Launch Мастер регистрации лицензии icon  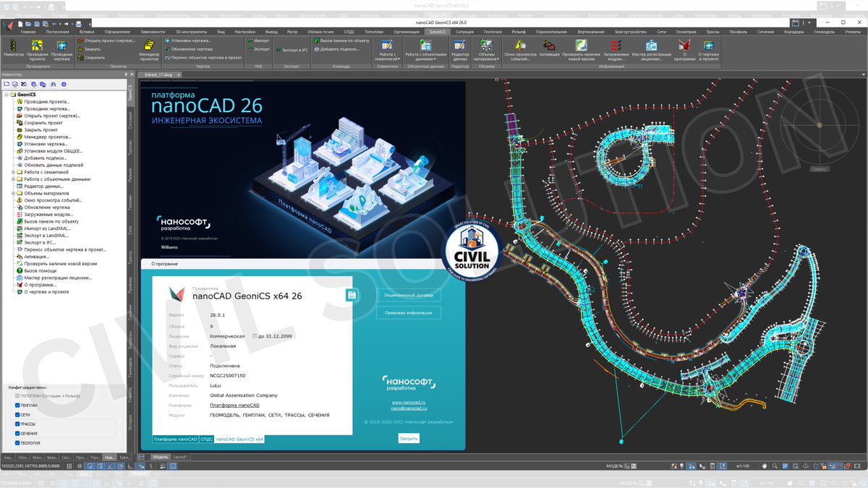(x=651, y=48)
